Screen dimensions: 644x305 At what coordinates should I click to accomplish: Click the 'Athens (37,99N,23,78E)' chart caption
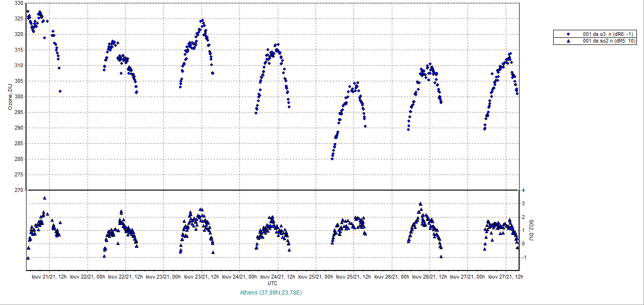tap(271, 293)
